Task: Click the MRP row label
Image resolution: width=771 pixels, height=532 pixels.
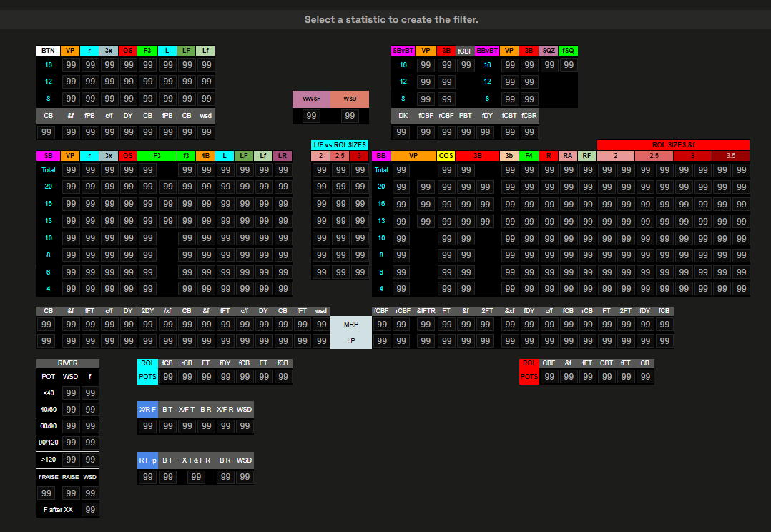Action: [x=351, y=325]
